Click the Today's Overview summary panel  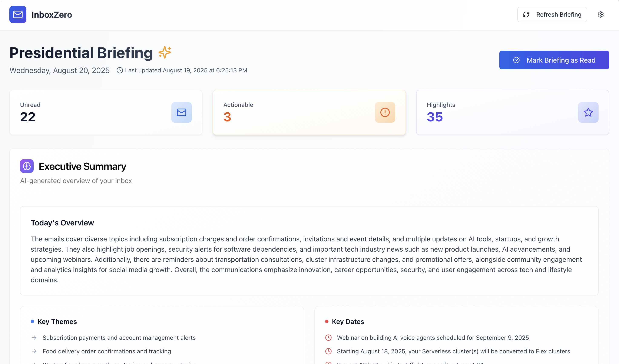pyautogui.click(x=309, y=251)
